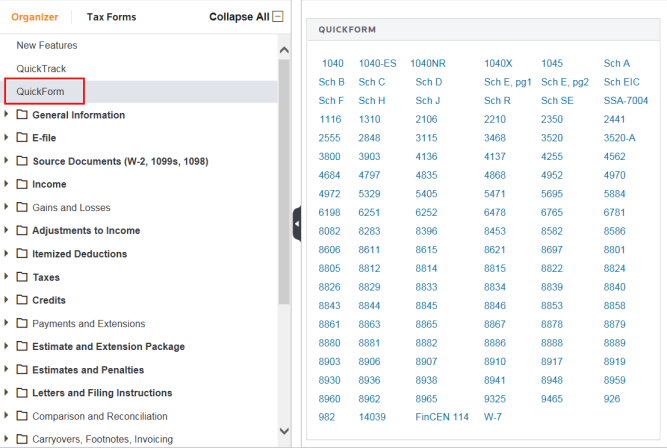Screen dimensions: 667x448
Task: Click the Credits folder icon
Action: click(x=22, y=300)
